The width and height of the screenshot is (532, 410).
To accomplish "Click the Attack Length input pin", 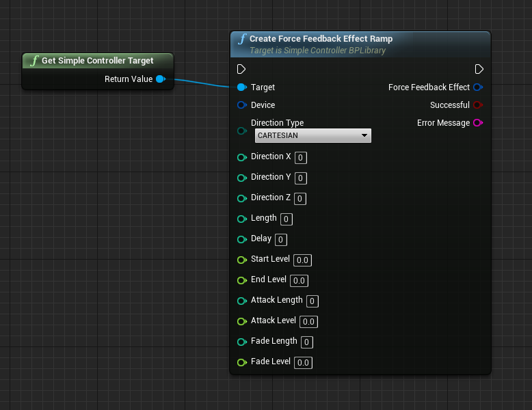I will point(241,301).
